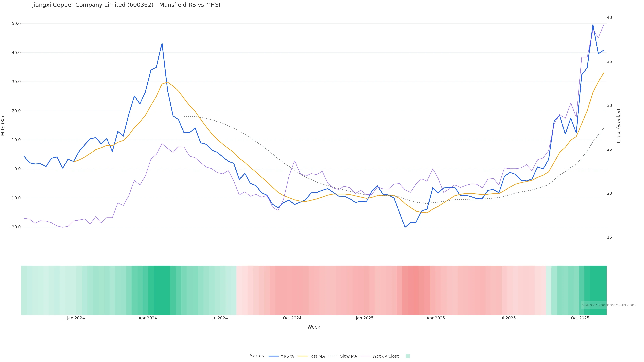
Task: Click the Jiangxi Copper chart title
Action: (126, 5)
